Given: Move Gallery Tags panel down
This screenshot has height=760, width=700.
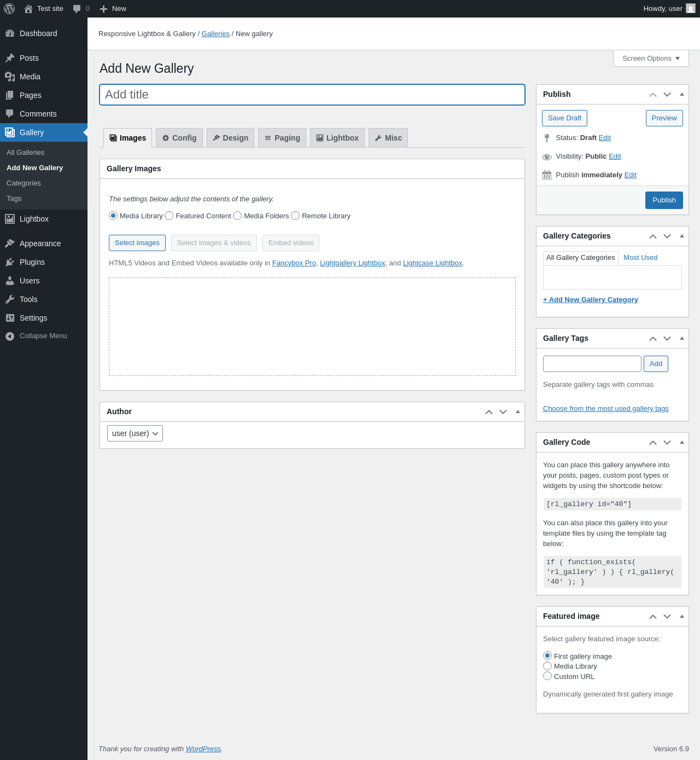Looking at the screenshot, I should click(x=667, y=339).
